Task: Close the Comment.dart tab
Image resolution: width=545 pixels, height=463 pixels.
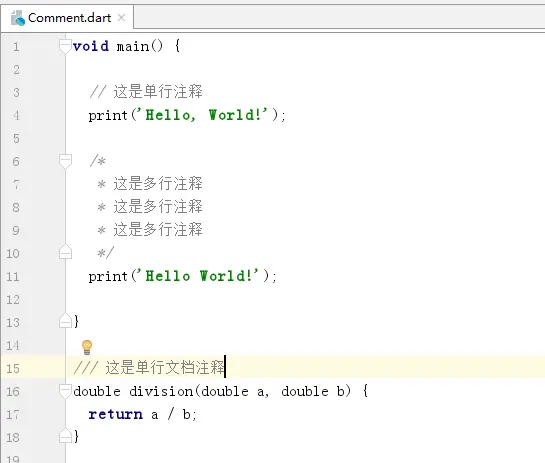Action: (121, 17)
